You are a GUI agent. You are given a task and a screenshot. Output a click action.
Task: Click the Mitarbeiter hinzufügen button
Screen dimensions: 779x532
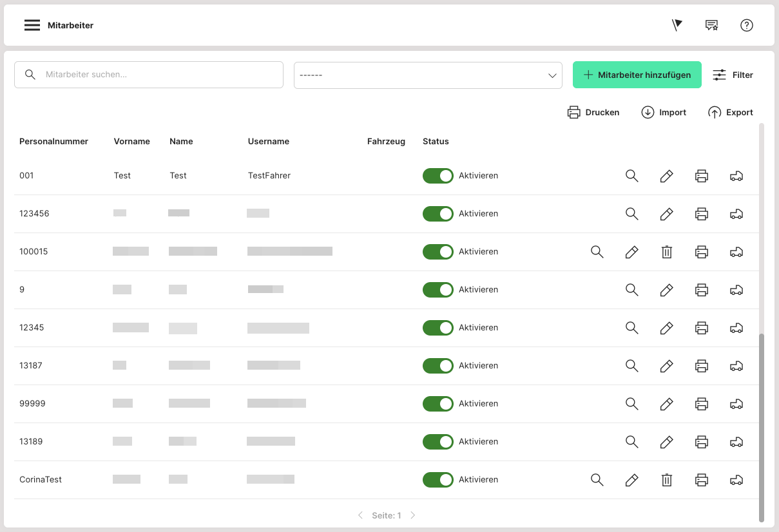637,75
